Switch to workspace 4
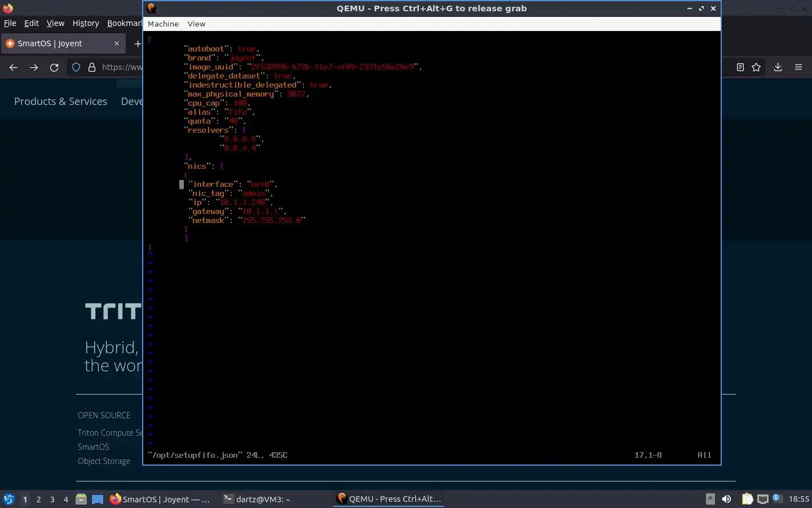The image size is (812, 508). [x=65, y=499]
